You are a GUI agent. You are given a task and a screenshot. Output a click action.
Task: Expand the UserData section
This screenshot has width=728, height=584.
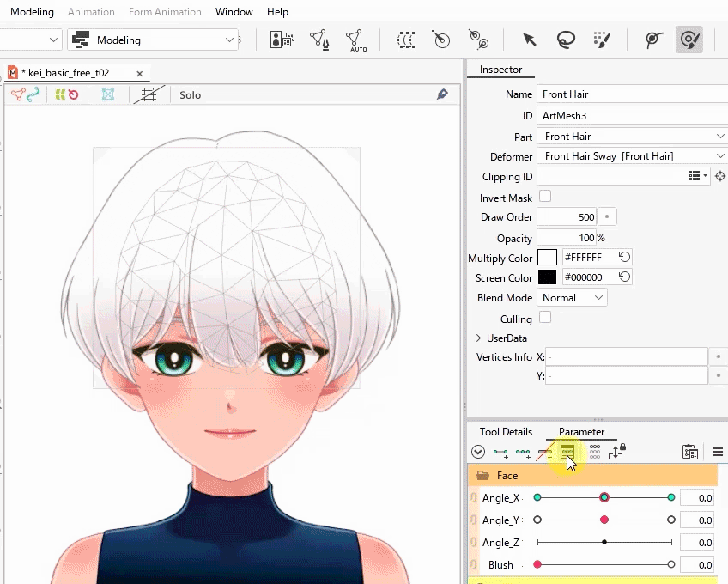[479, 338]
